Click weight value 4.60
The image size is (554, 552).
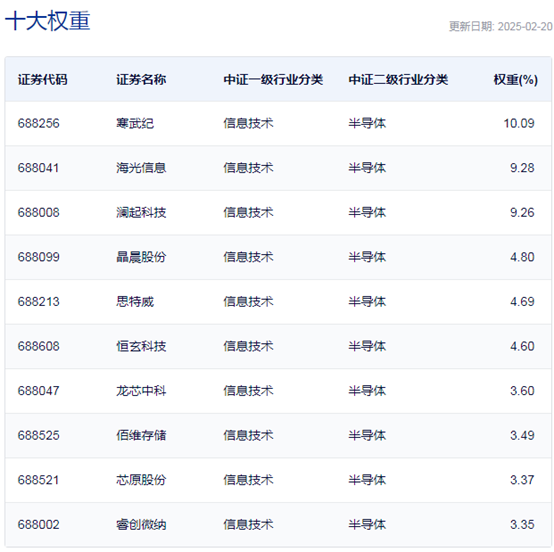pyautogui.click(x=522, y=346)
